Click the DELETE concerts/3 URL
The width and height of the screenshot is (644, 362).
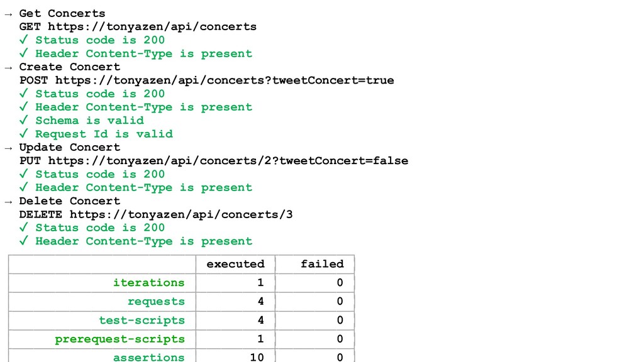[181, 215]
